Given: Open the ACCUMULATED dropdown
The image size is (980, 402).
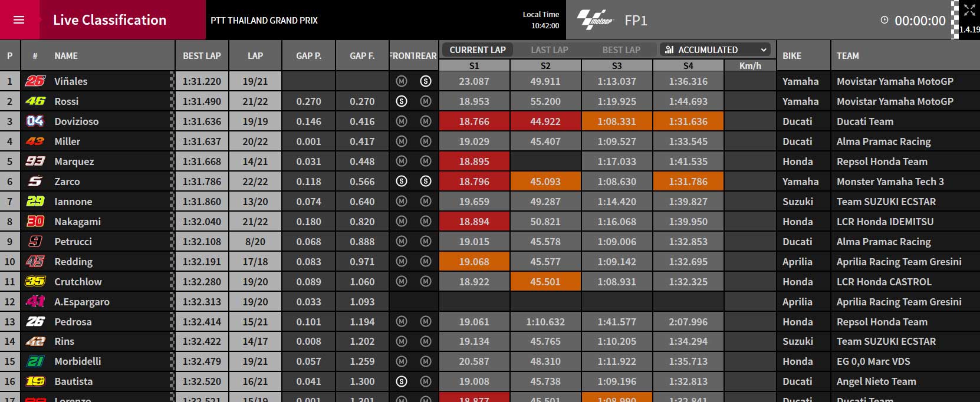Looking at the screenshot, I should 716,50.
